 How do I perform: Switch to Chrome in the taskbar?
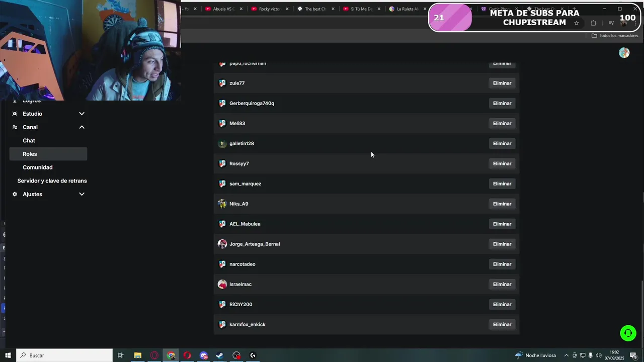click(171, 355)
